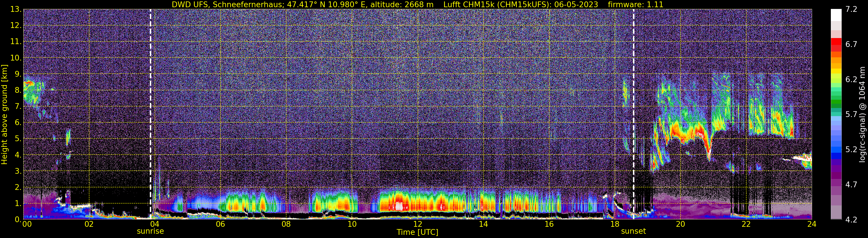Click the y-axis tick label 7
Screen dimensions: 868x238
pyautogui.click(x=18, y=106)
